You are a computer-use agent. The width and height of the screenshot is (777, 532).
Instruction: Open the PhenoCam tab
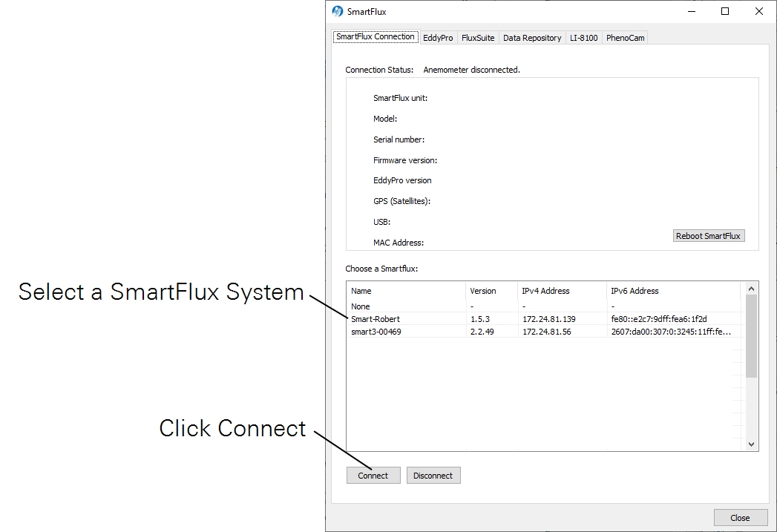pyautogui.click(x=626, y=38)
